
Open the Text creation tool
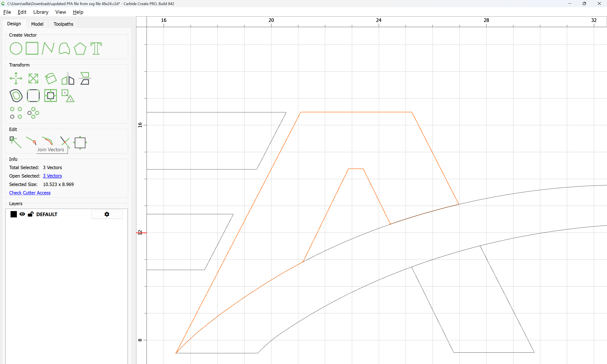coord(96,48)
